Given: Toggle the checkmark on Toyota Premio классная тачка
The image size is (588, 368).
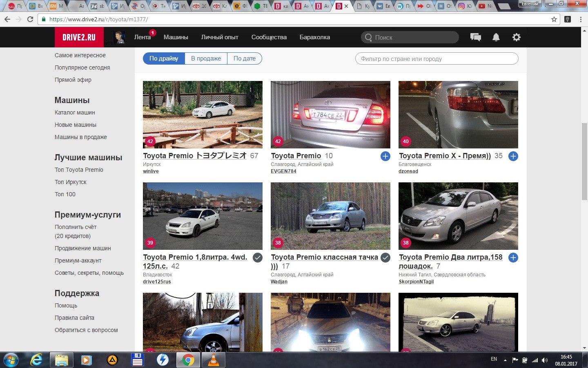Looking at the screenshot, I should click(385, 258).
